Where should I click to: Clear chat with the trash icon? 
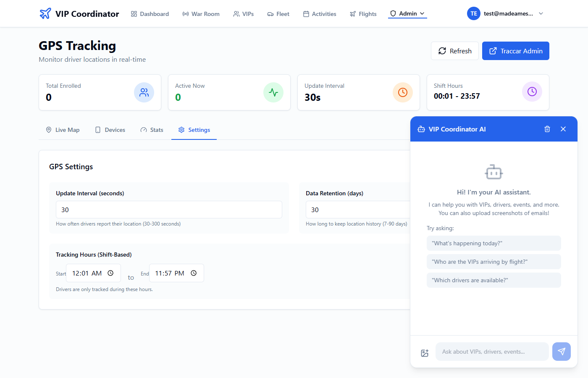coord(547,129)
